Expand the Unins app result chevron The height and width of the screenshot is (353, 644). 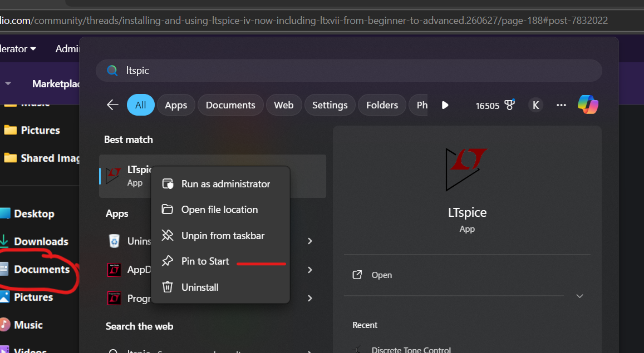click(x=310, y=241)
